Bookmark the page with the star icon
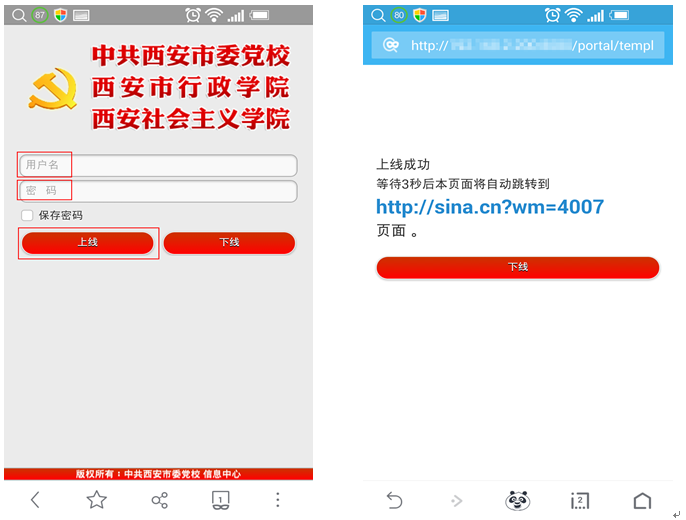 coord(96,500)
